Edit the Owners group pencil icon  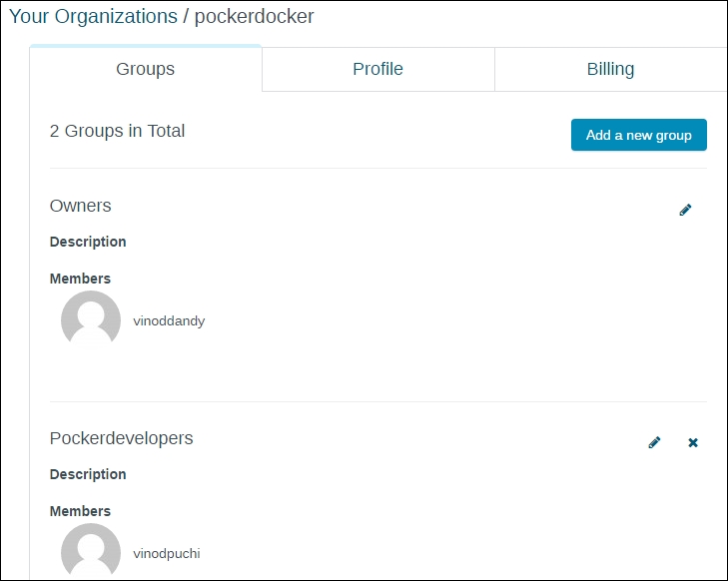685,210
